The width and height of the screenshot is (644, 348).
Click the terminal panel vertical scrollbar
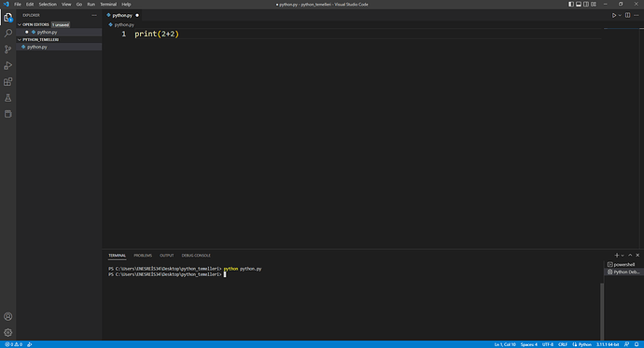coord(602,312)
